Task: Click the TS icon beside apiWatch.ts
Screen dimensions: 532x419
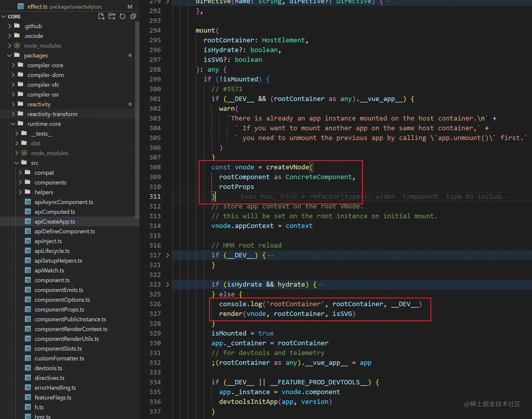Action: point(28,271)
